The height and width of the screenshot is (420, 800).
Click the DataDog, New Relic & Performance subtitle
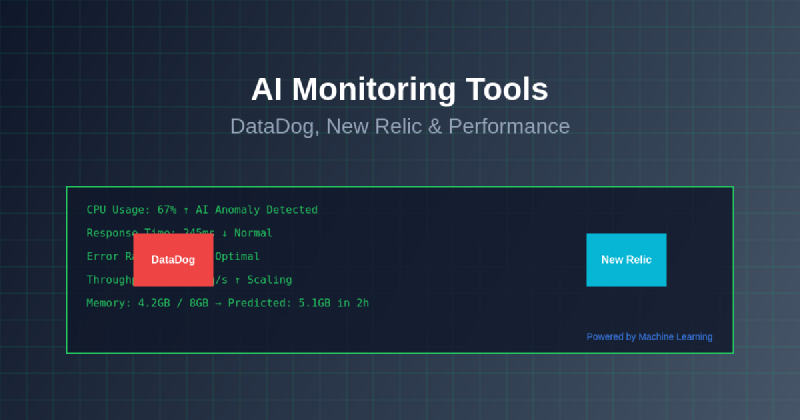click(x=400, y=127)
